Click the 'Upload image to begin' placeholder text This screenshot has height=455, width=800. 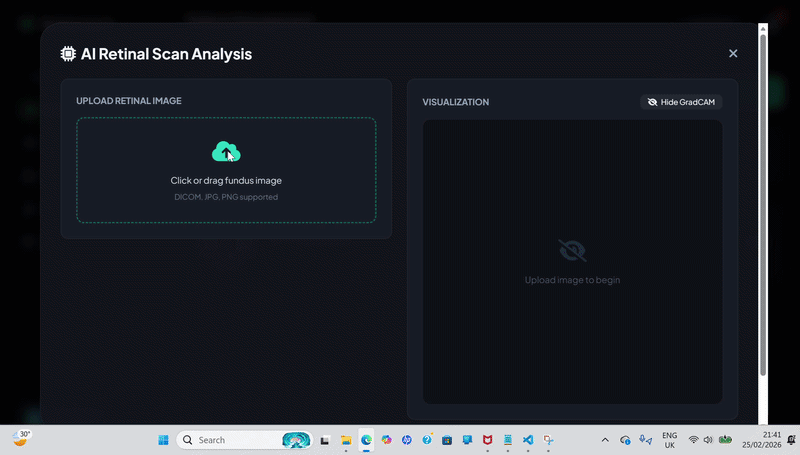coord(572,280)
